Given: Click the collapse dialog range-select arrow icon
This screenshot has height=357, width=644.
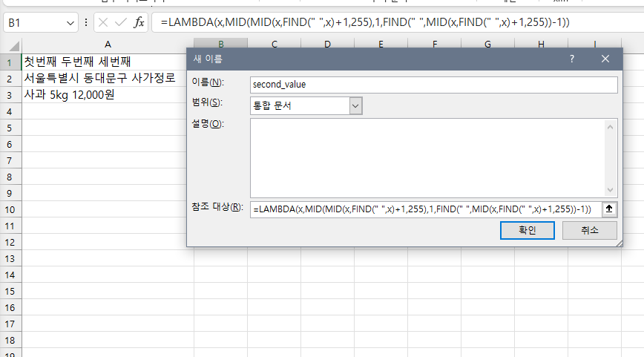Looking at the screenshot, I should (610, 209).
